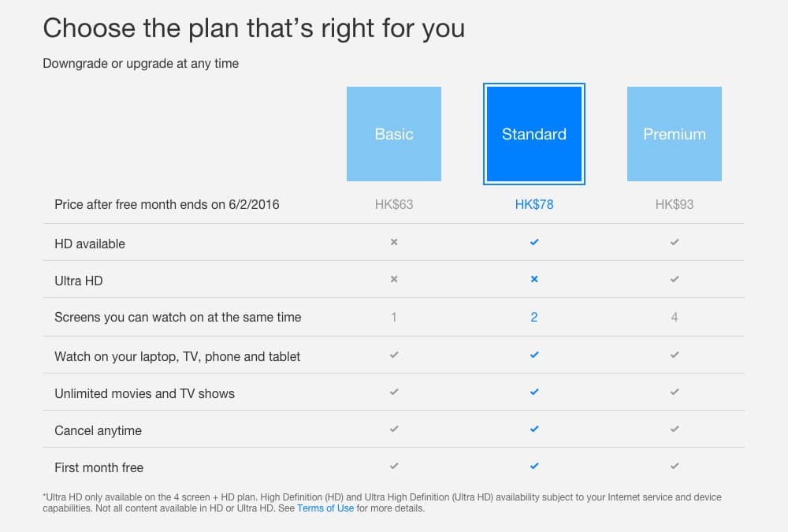This screenshot has height=532, width=788.
Task: Click the Basic Cancel anytime checkmark
Action: click(x=394, y=430)
